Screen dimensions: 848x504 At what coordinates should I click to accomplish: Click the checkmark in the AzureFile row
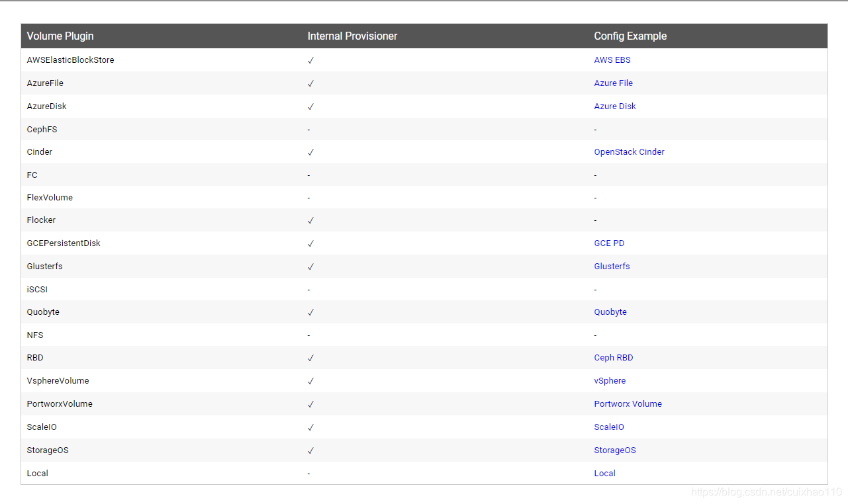point(310,83)
